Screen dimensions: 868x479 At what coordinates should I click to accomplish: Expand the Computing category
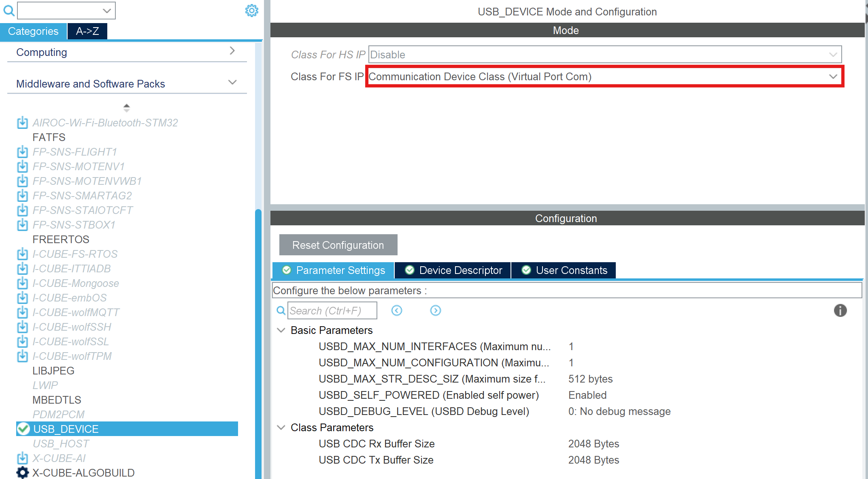pos(232,51)
